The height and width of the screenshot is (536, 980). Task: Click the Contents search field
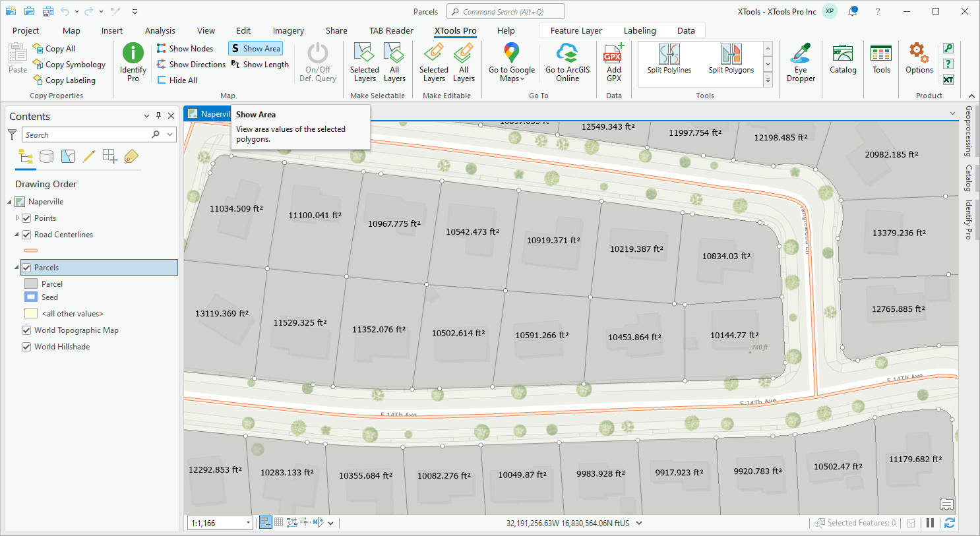(x=86, y=134)
